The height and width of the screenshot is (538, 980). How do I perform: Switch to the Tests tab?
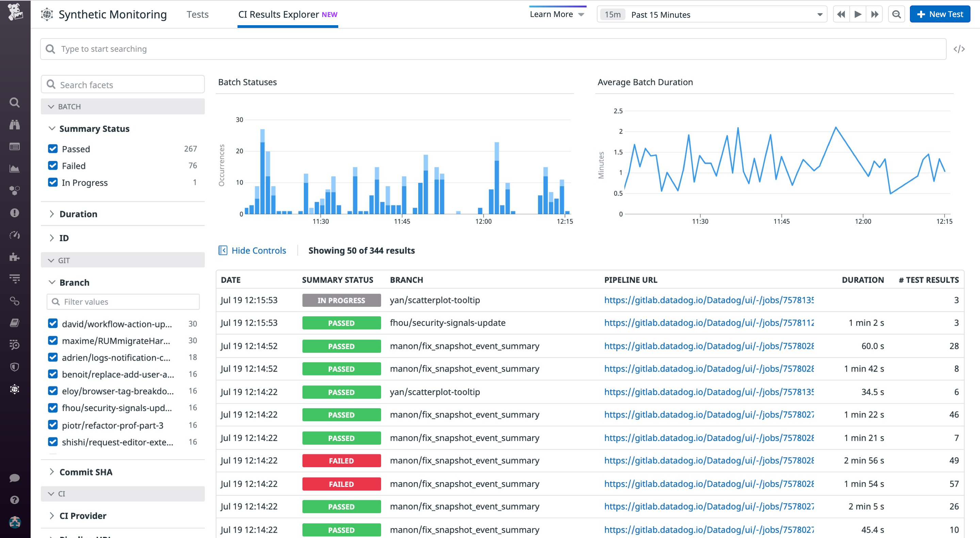pyautogui.click(x=197, y=14)
